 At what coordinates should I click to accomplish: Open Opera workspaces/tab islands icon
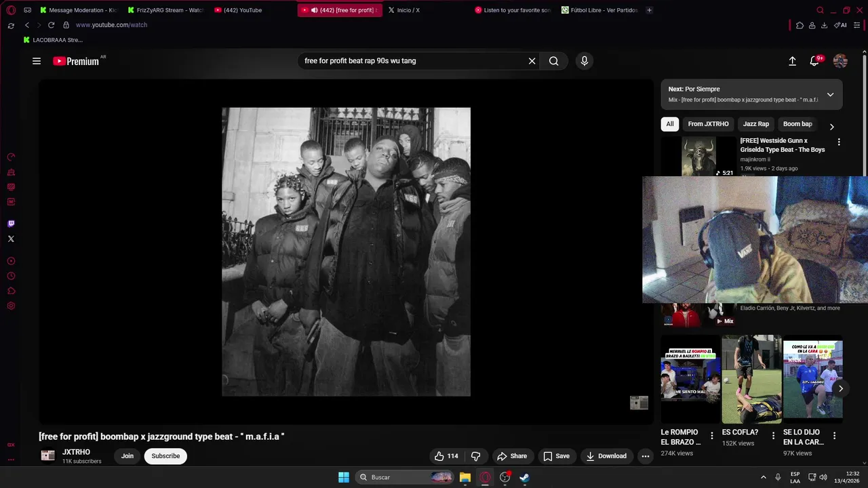(x=27, y=10)
